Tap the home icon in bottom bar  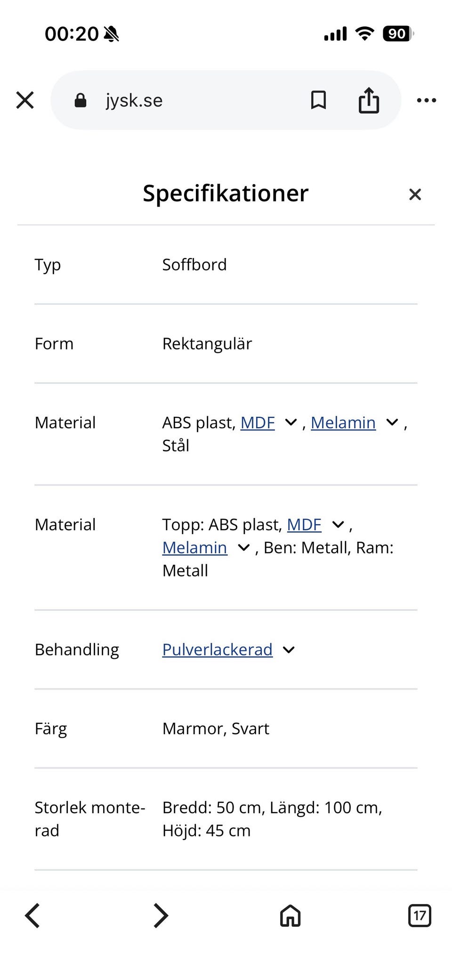290,916
